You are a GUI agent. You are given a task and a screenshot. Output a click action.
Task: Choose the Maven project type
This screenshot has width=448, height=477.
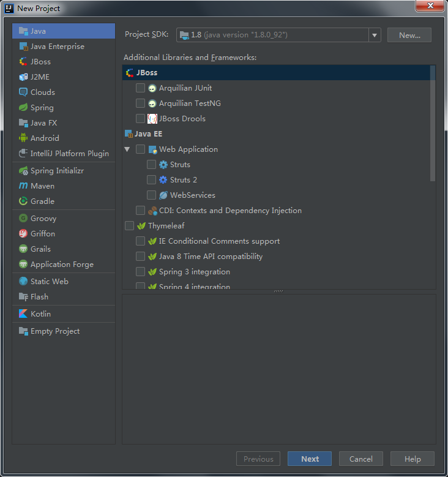(64, 186)
